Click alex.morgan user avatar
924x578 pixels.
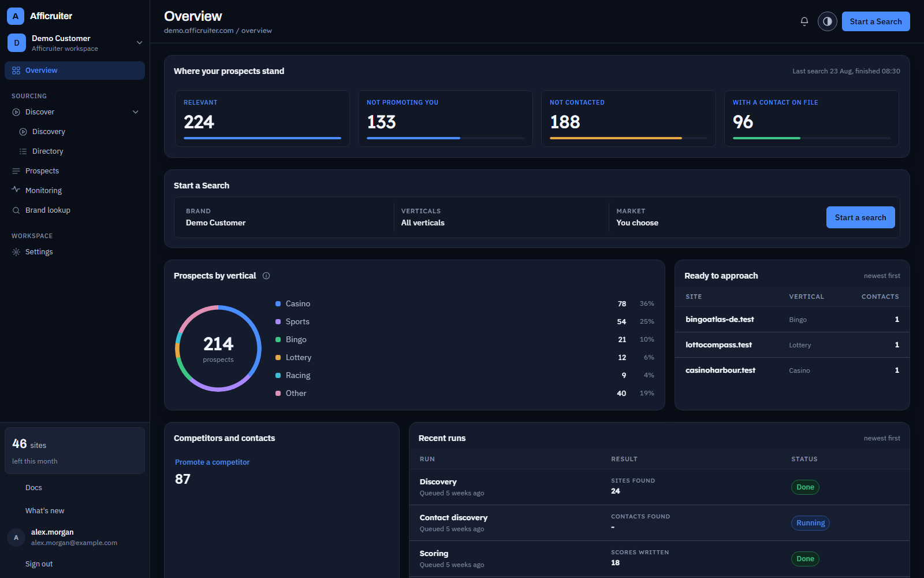[x=16, y=538]
